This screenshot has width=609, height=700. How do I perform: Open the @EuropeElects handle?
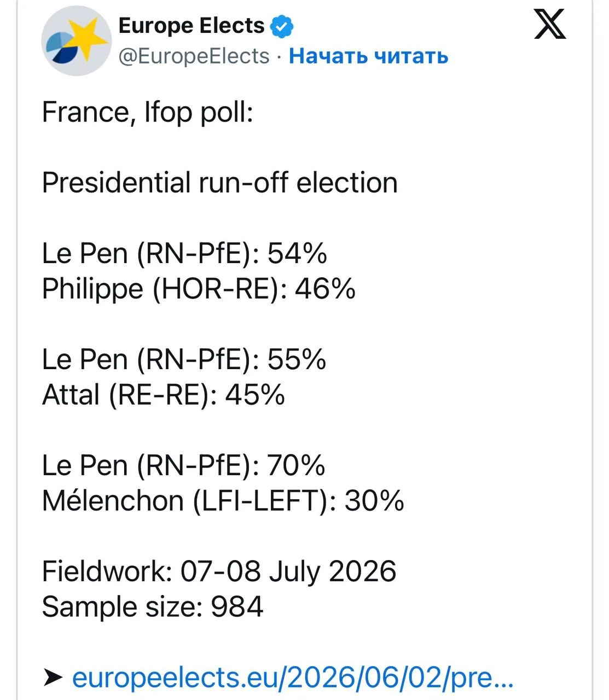coord(194,56)
